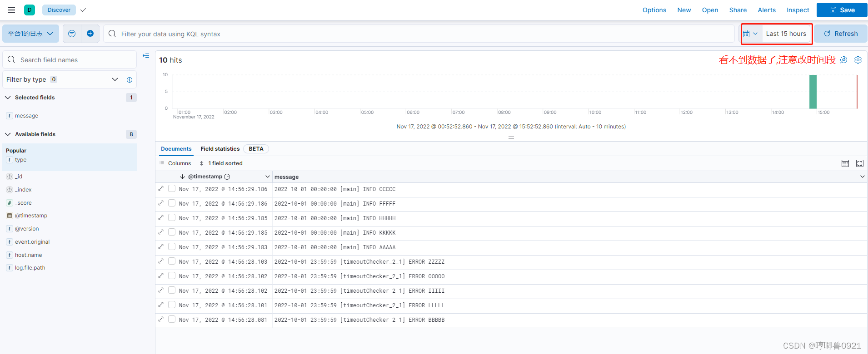
Task: Expand document row INFO FFFFF
Action: pos(161,203)
